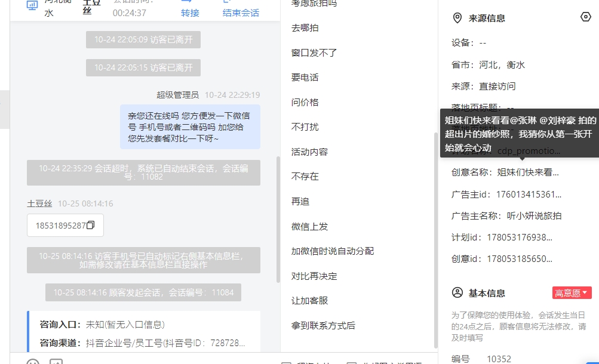Click the 顾客发起会话 notice 编号 11084
Image resolution: width=599 pixels, height=364 pixels.
tap(143, 292)
